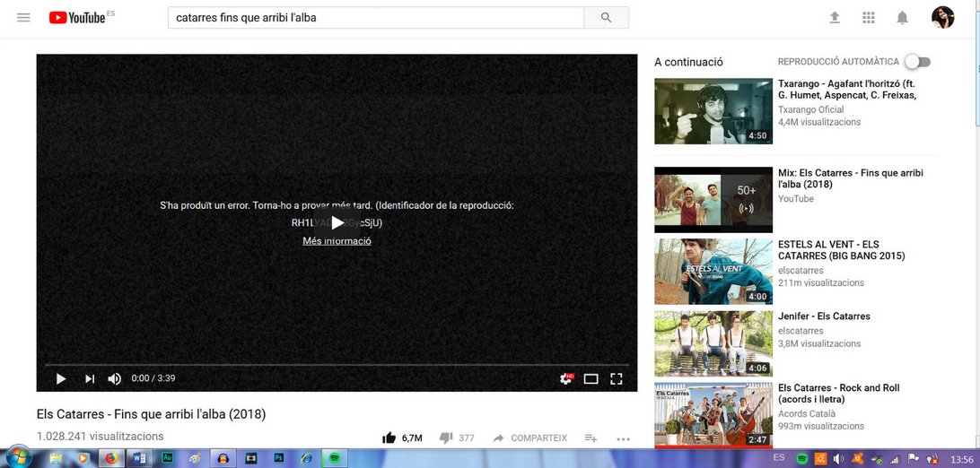Open the Windows Start button
Screen dimensions: 980x468
coord(17,458)
